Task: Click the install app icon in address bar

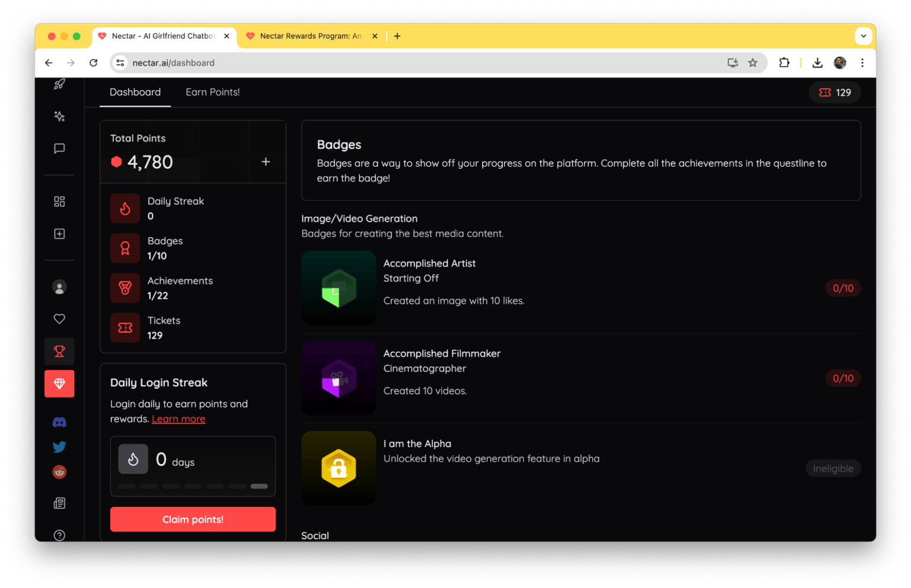Action: pyautogui.click(x=732, y=63)
